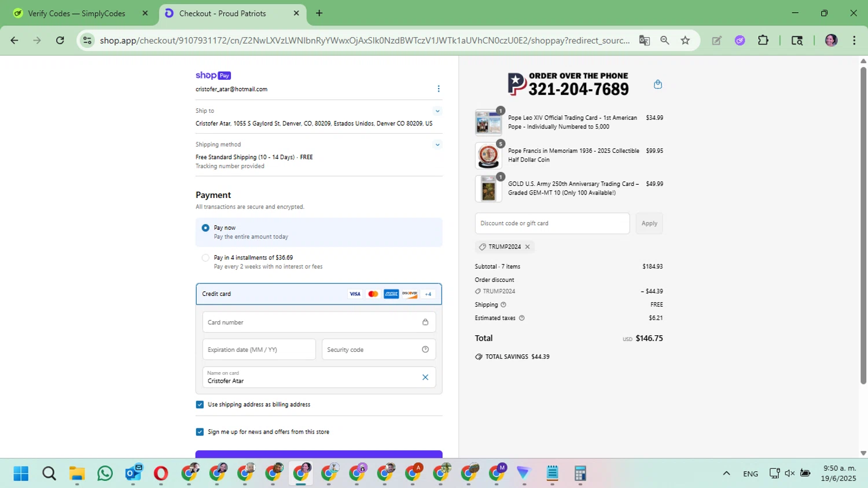Show the +4 more card types
Image resolution: width=868 pixels, height=488 pixels.
click(428, 294)
